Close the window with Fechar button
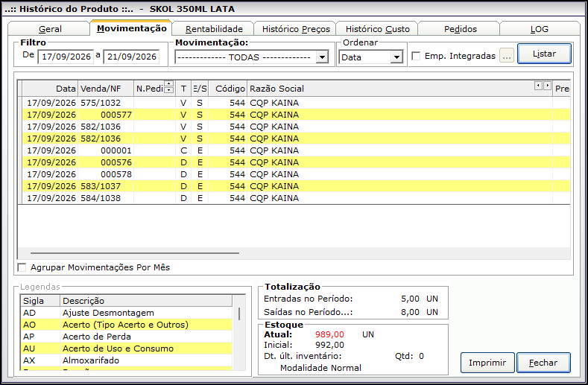Screen dimensions: 588x385 click(x=543, y=363)
